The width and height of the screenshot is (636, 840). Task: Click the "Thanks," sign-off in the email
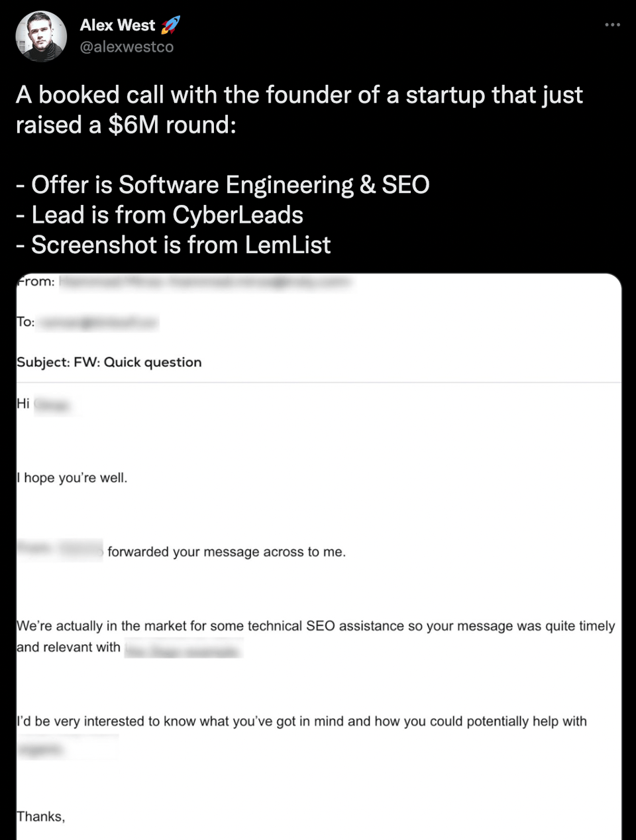pyautogui.click(x=41, y=816)
